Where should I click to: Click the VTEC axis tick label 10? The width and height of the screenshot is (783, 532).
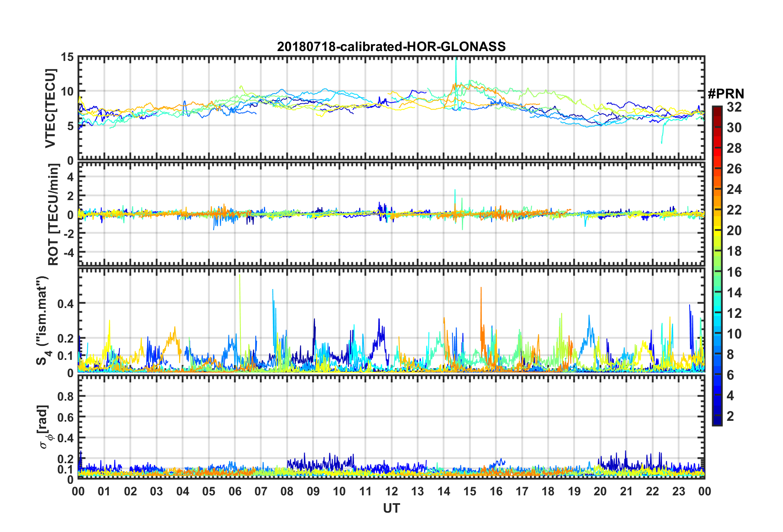pyautogui.click(x=67, y=91)
